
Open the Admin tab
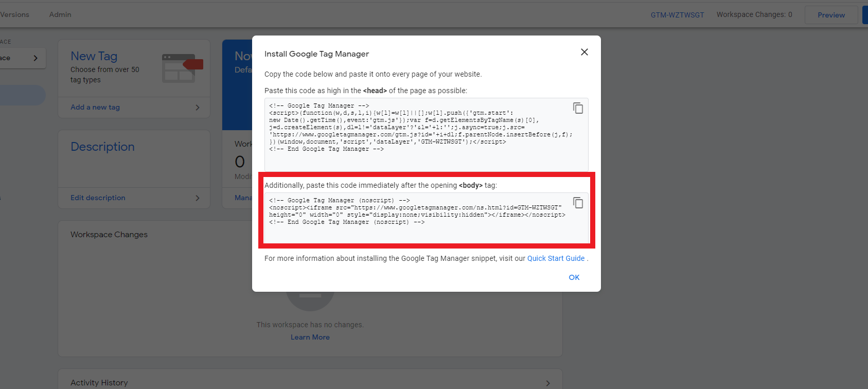point(60,14)
